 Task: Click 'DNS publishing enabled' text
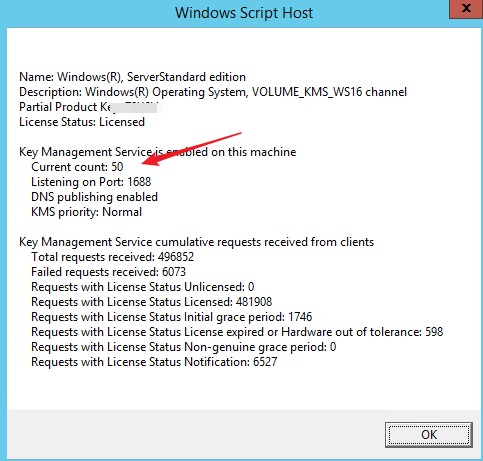[94, 197]
